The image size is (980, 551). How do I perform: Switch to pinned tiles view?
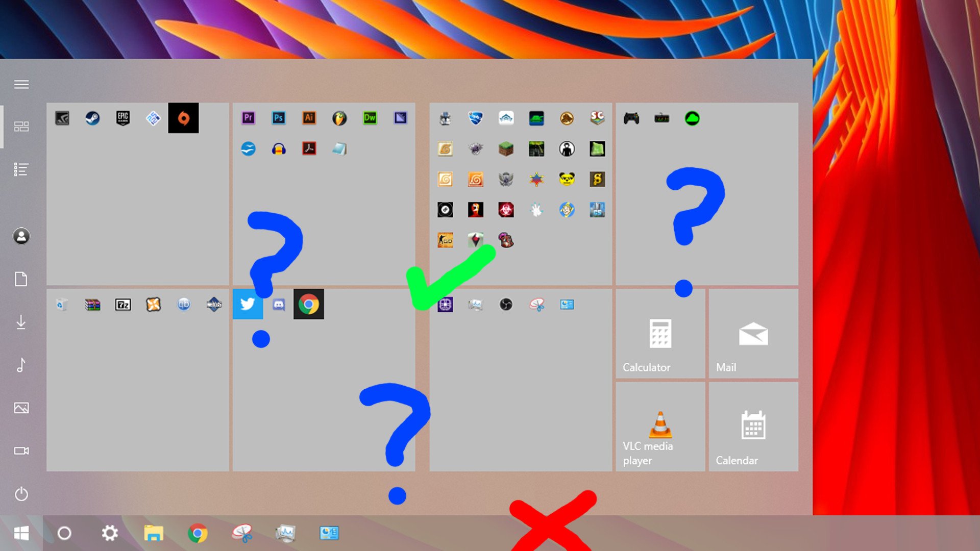[21, 127]
